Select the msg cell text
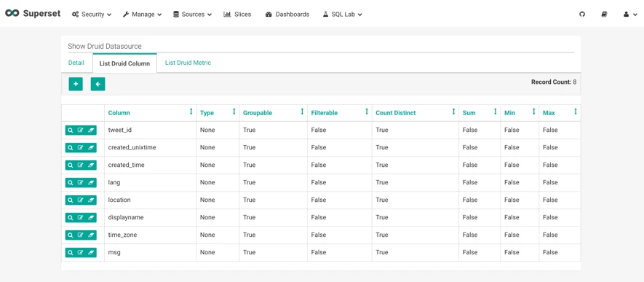Viewport: 644px width, 282px height. [114, 252]
